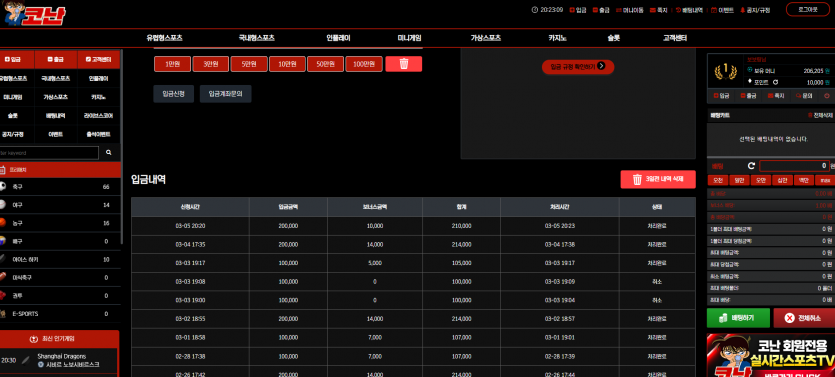
Task: Click the 로그아웃 button
Action: [x=808, y=10]
